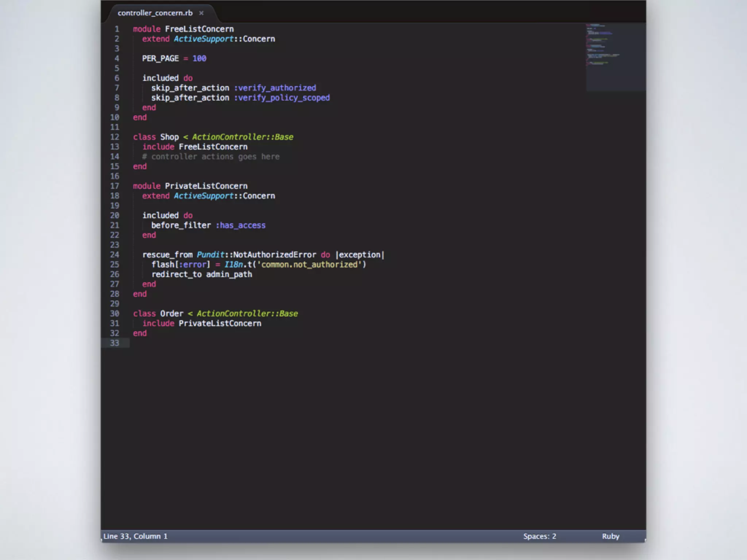
Task: Click the :verify_policy_scoped symbol
Action: [x=282, y=98]
